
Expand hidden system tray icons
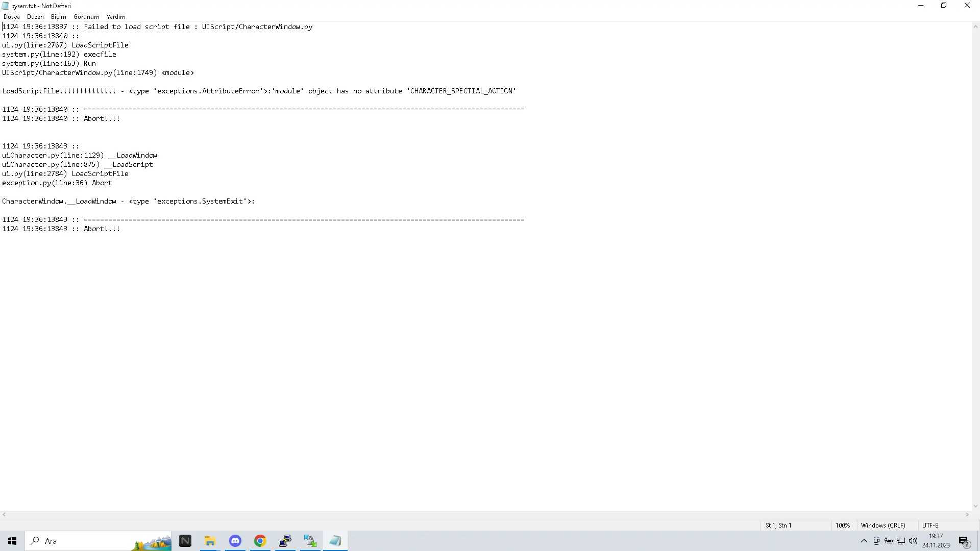tap(864, 541)
